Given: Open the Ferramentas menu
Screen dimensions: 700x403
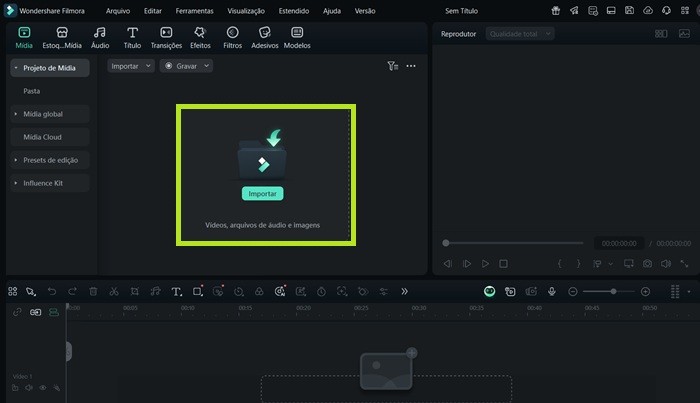Looking at the screenshot, I should (194, 10).
